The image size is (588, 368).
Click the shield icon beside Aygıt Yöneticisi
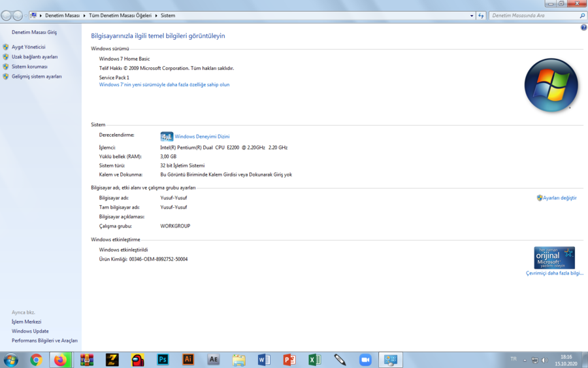[6, 47]
